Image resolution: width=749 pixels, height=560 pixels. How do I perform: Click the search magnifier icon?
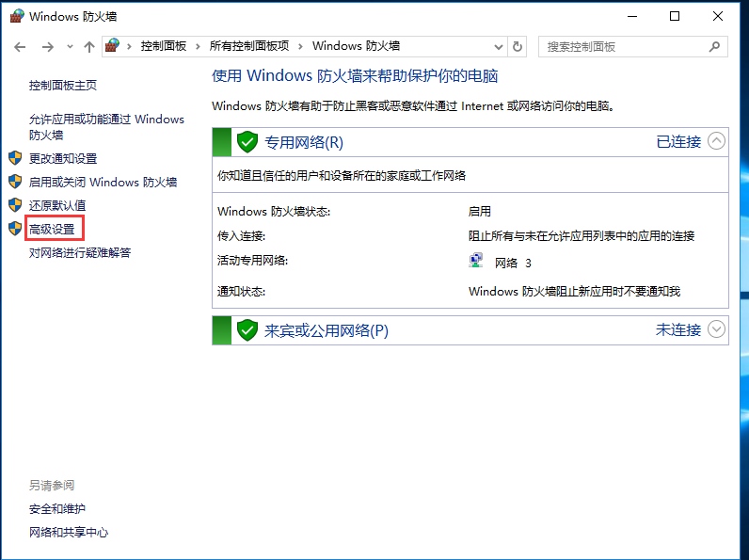click(x=714, y=47)
